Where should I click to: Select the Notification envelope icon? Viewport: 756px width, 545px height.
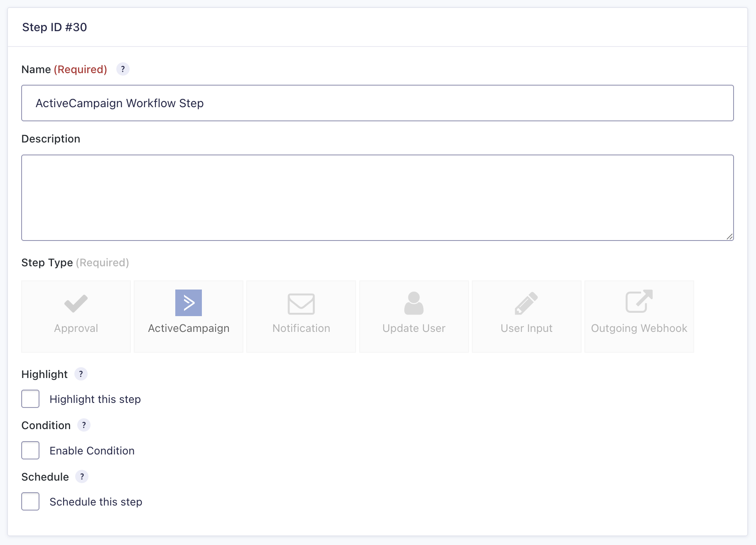coord(301,304)
